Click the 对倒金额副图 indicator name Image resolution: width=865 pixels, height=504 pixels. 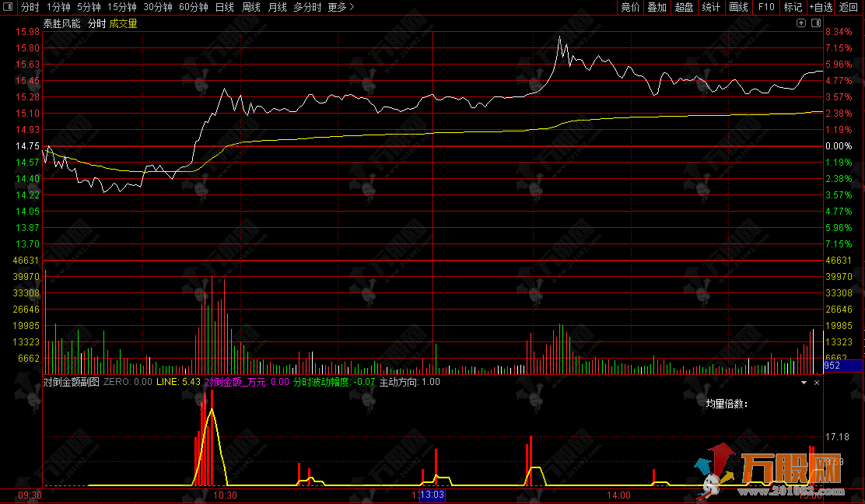[71, 382]
